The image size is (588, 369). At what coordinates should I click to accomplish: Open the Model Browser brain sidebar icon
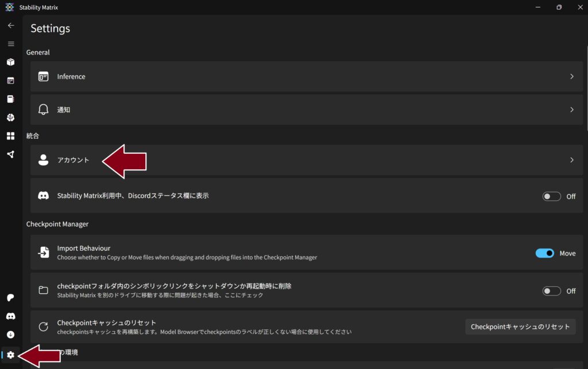click(x=10, y=117)
